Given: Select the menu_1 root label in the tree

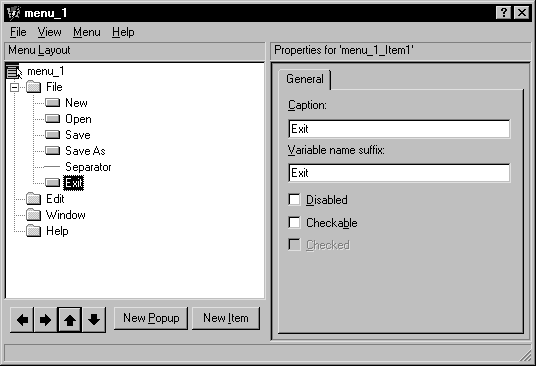Looking at the screenshot, I should pyautogui.click(x=45, y=71).
